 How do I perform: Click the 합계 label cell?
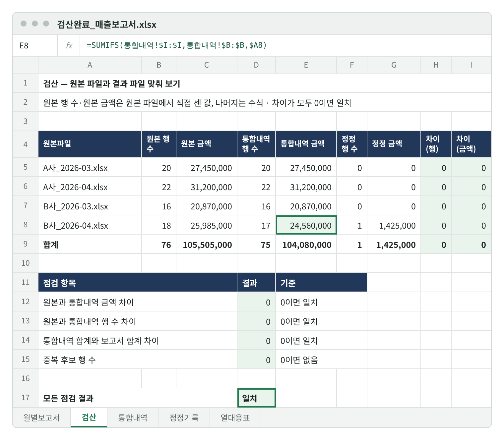[x=90, y=244]
